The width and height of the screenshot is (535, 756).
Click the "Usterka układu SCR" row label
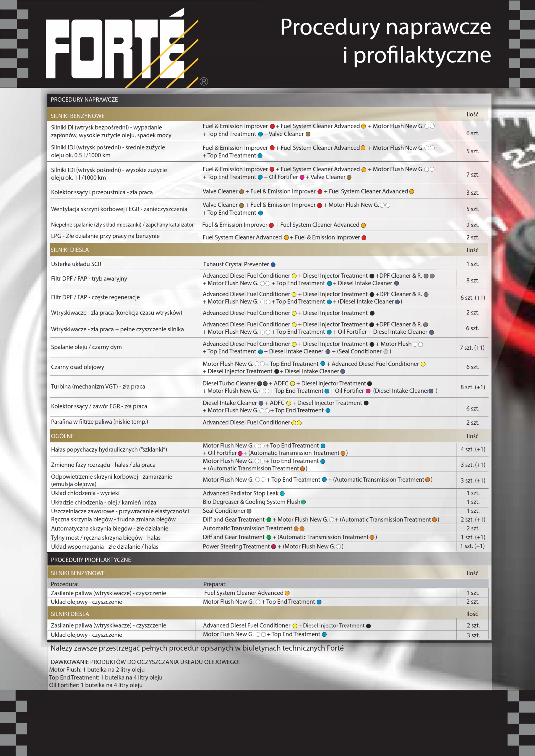click(x=76, y=264)
